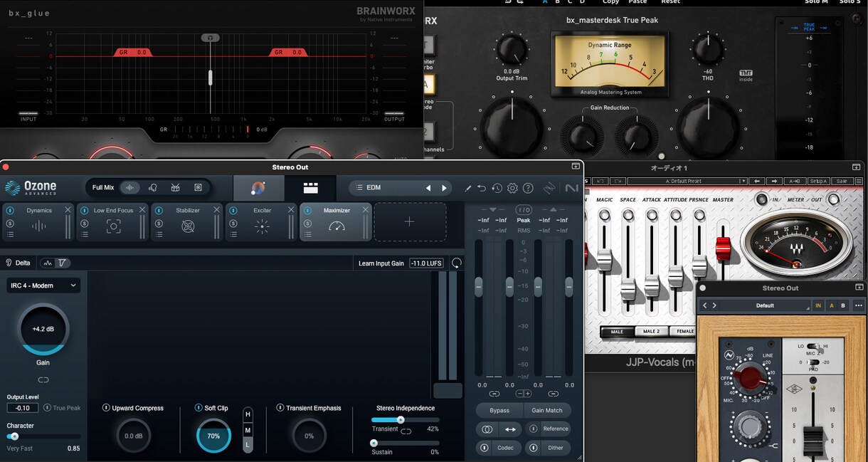Toggle Upward Compress power button
This screenshot has height=462, width=868.
106,408
